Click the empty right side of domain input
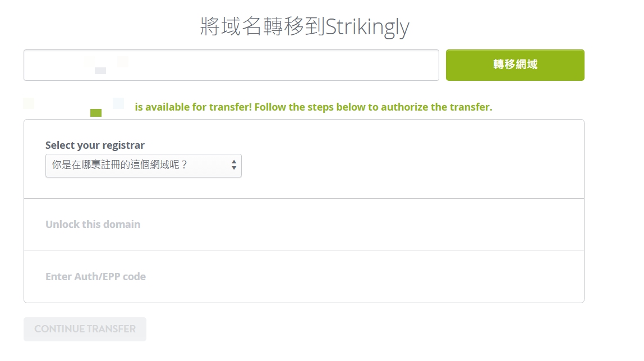 tap(329, 65)
